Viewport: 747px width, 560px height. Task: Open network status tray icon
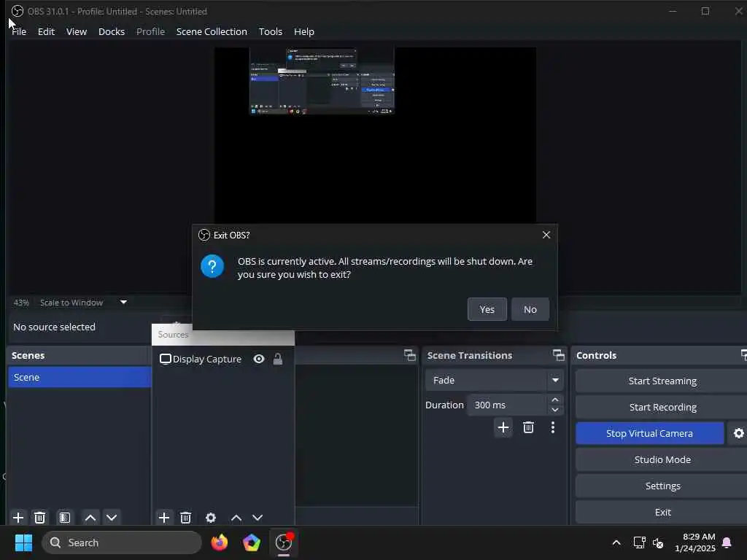pos(639,542)
